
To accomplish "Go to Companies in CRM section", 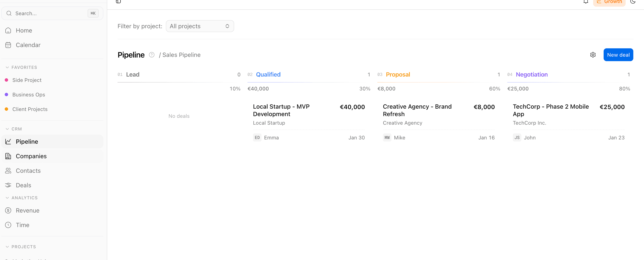I will click(31, 156).
